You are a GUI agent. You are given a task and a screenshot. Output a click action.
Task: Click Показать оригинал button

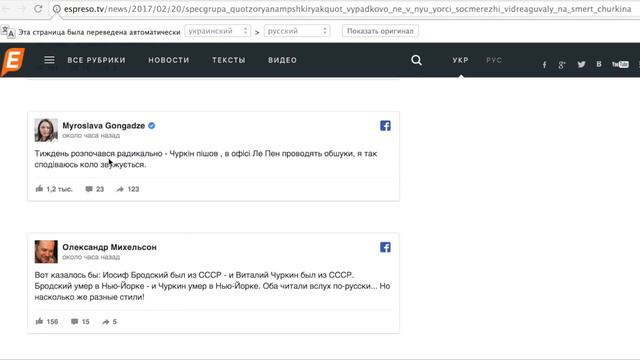(380, 31)
